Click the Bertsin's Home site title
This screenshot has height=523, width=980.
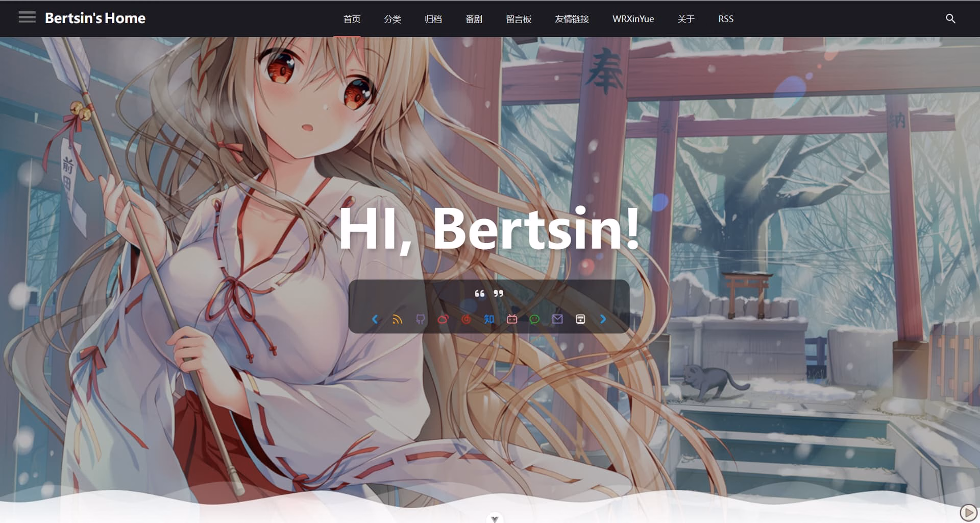[x=95, y=18]
